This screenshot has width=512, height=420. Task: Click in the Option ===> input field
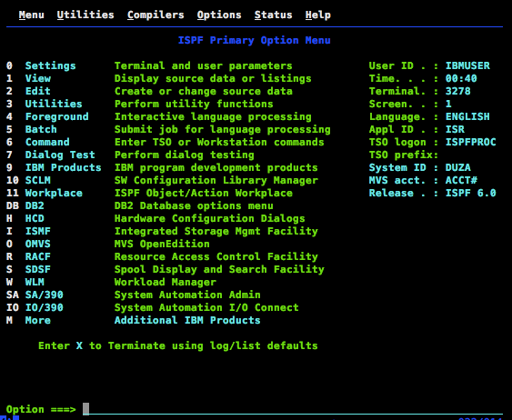pyautogui.click(x=293, y=409)
